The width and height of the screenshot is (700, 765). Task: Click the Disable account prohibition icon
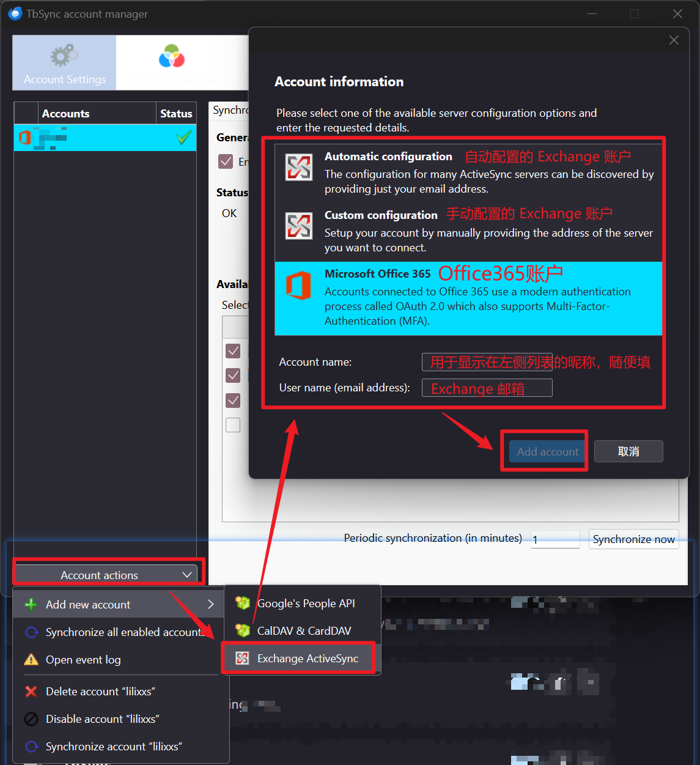pos(31,719)
